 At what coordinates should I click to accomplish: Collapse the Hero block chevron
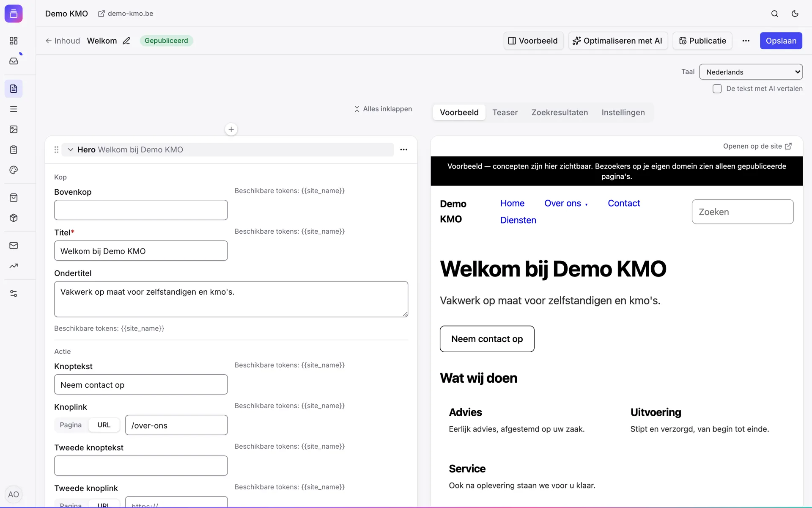pos(71,149)
